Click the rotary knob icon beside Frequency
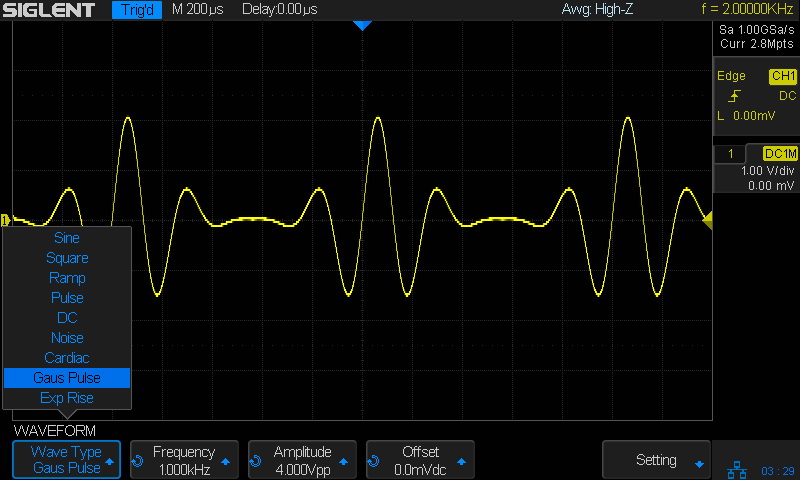 click(x=138, y=461)
